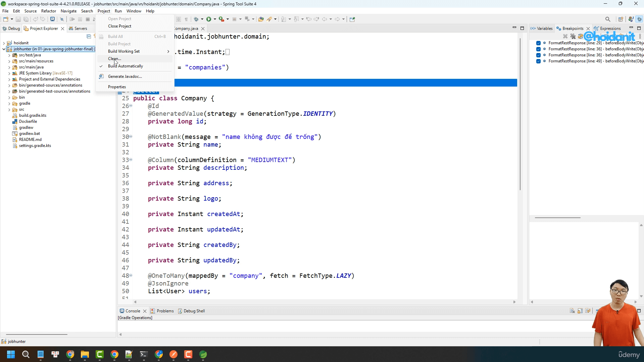The width and height of the screenshot is (644, 362).
Task: Toggle code fold at line 48
Action: 131,275
